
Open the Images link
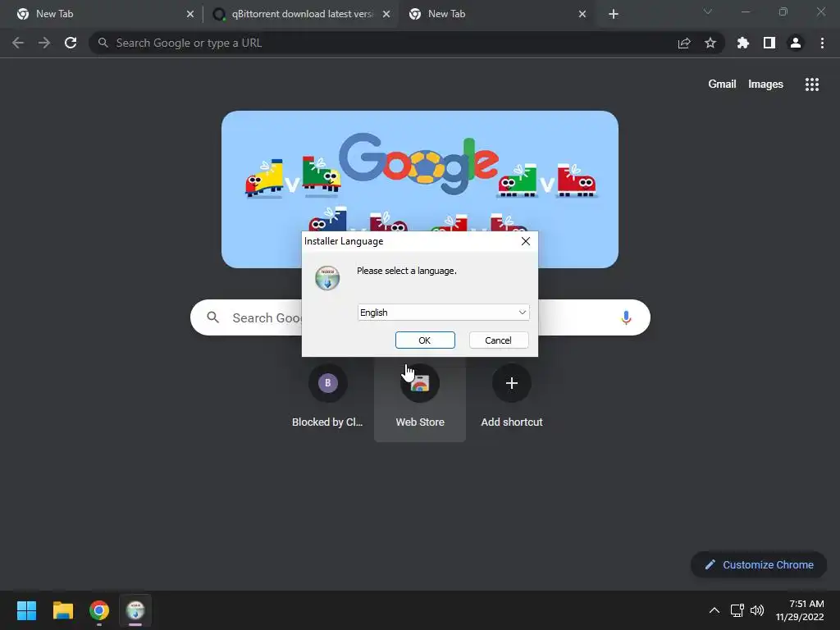click(765, 84)
